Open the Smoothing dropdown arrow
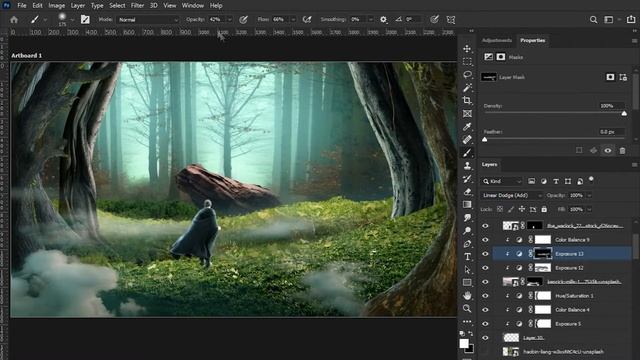 (x=371, y=20)
